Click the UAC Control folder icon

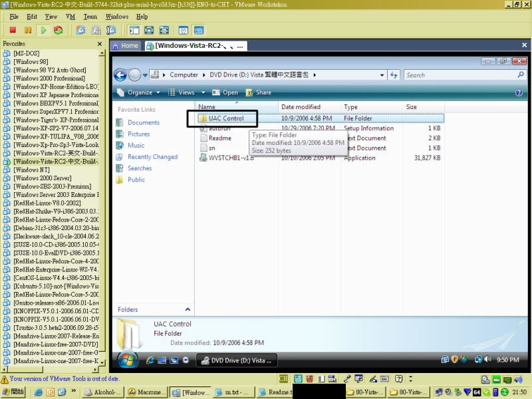click(203, 118)
